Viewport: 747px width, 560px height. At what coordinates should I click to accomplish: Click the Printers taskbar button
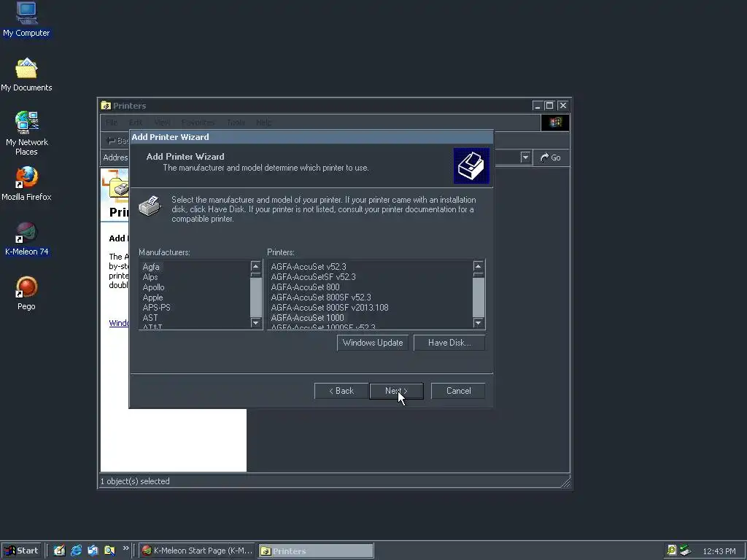pos(316,551)
